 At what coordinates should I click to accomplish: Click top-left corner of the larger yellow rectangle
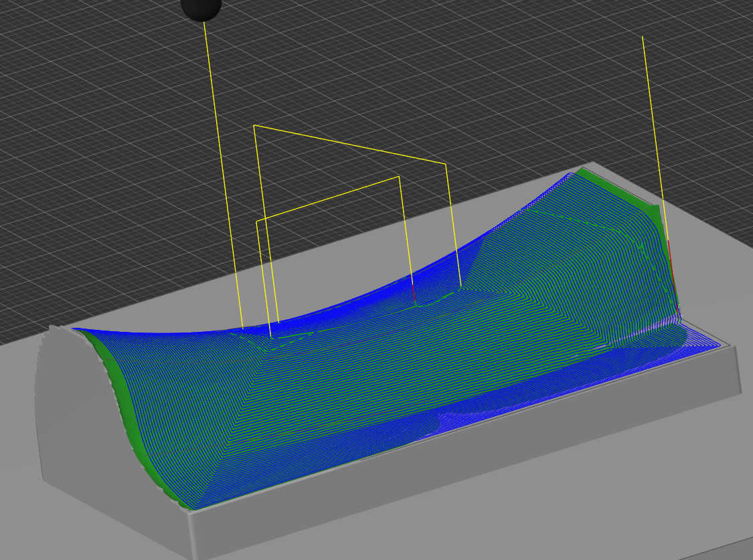point(254,125)
